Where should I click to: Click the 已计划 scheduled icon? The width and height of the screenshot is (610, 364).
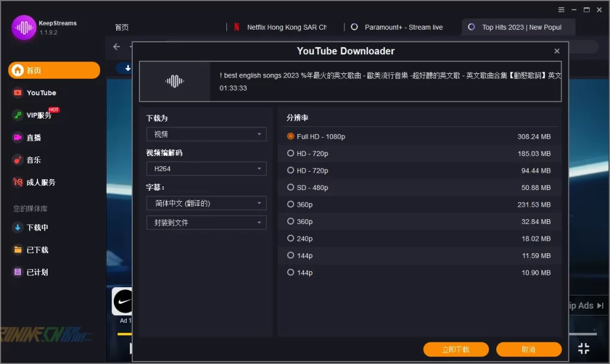(x=18, y=272)
